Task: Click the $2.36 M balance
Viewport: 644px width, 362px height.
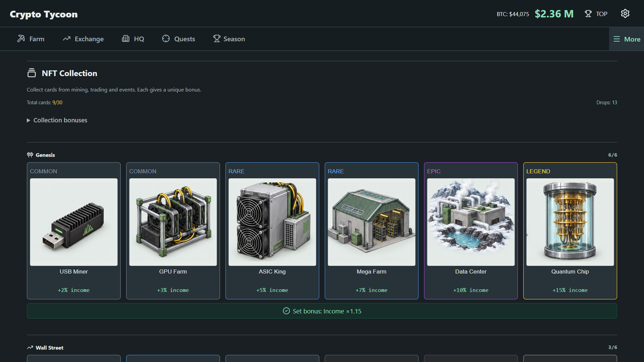Action: click(x=554, y=14)
